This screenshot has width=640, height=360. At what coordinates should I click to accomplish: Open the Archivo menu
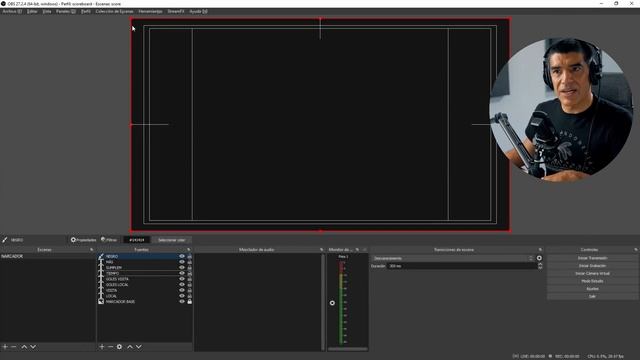tap(12, 11)
